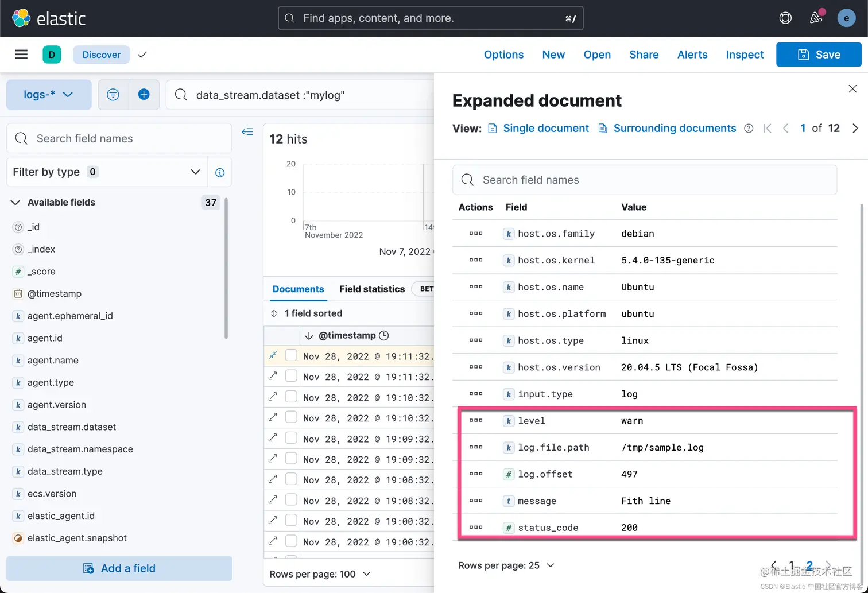Open saved search chevron next to Discover
Viewport: 868px width, 593px height.
tap(142, 55)
